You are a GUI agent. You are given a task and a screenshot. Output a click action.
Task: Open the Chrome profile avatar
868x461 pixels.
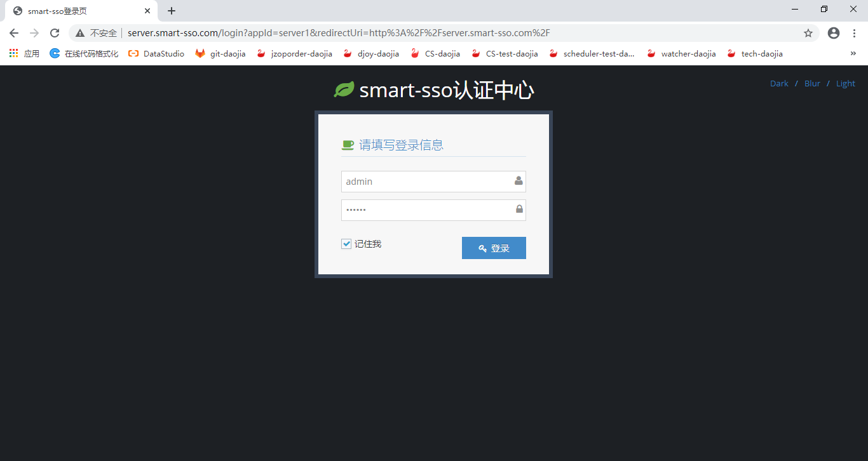pos(833,32)
